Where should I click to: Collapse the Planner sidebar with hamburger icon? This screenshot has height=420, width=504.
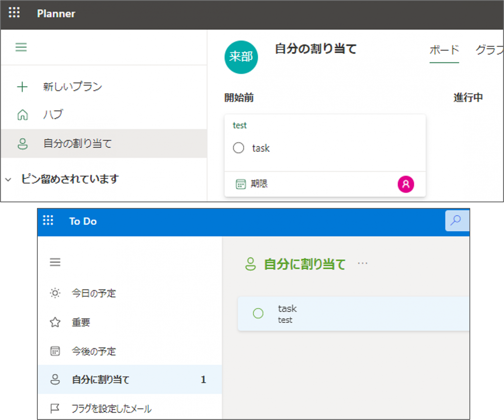pos(21,47)
